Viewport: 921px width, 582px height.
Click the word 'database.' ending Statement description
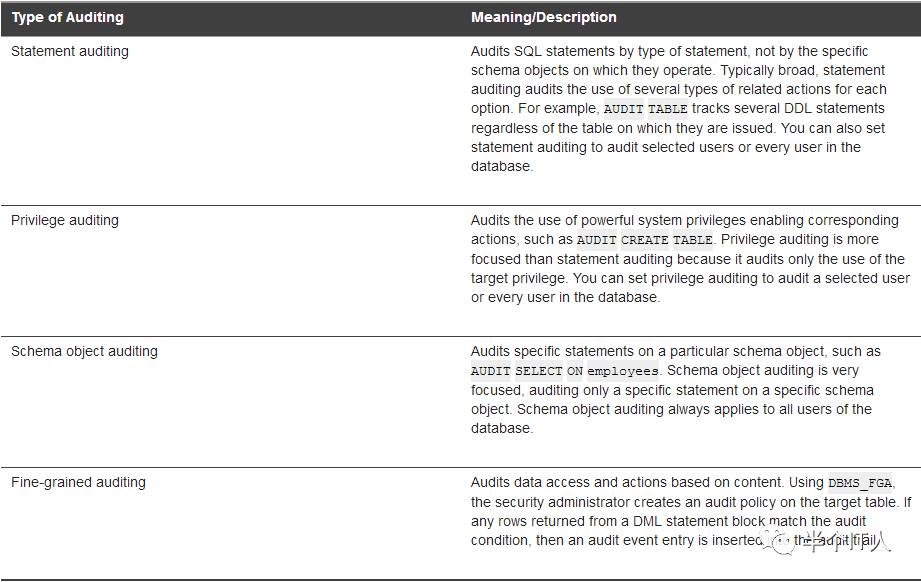502,166
